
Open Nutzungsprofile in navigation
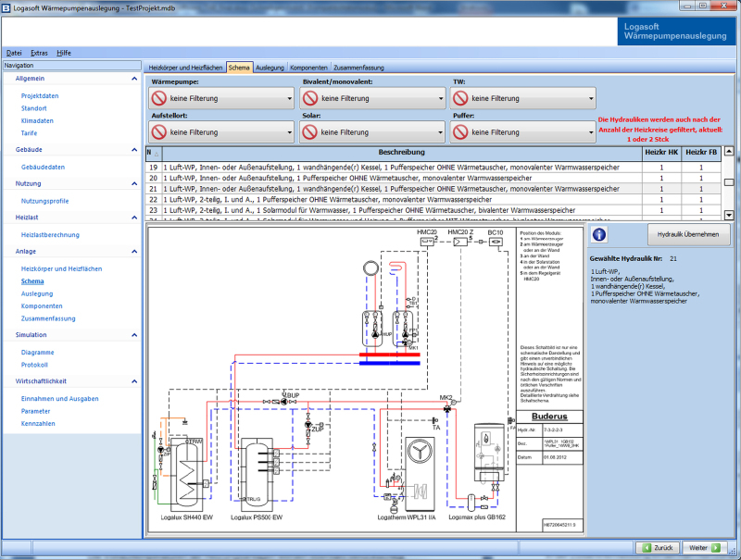coord(44,201)
